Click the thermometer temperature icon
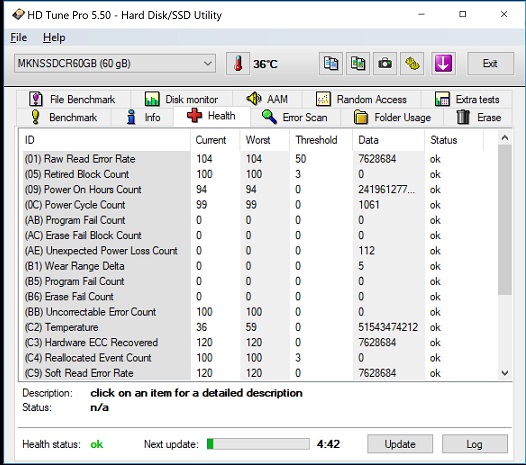Viewport: 526px width, 465px height. point(238,63)
